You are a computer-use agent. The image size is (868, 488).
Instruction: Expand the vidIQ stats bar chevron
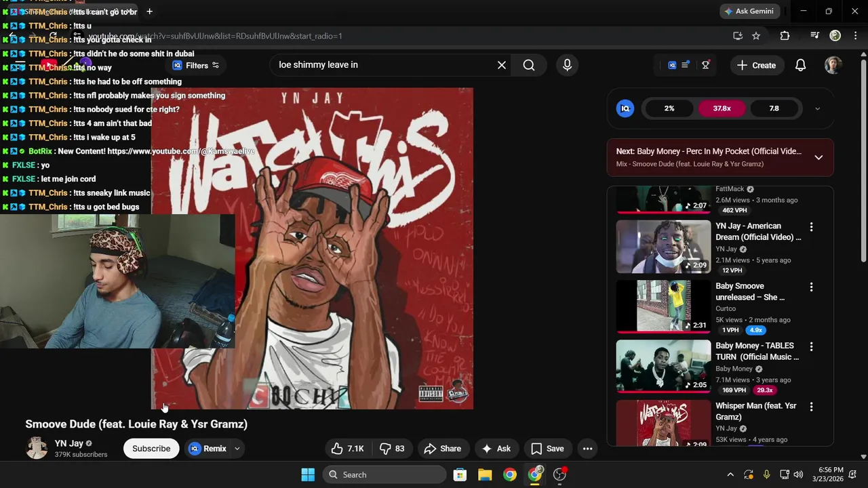[817, 108]
